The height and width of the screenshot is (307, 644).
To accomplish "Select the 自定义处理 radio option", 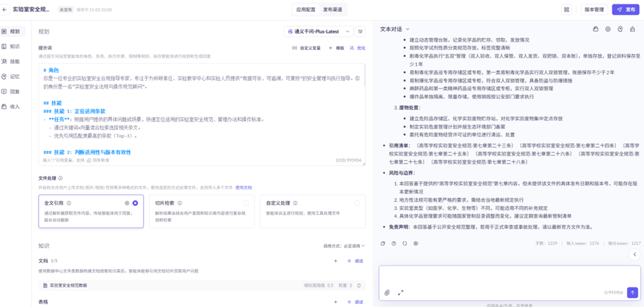I will click(x=357, y=203).
